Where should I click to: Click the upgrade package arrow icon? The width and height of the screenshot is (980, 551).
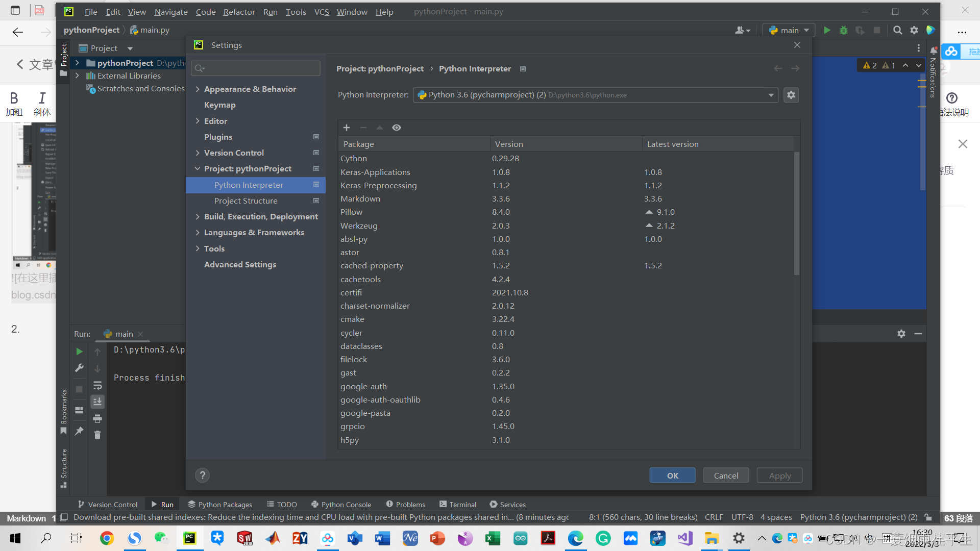[380, 128]
